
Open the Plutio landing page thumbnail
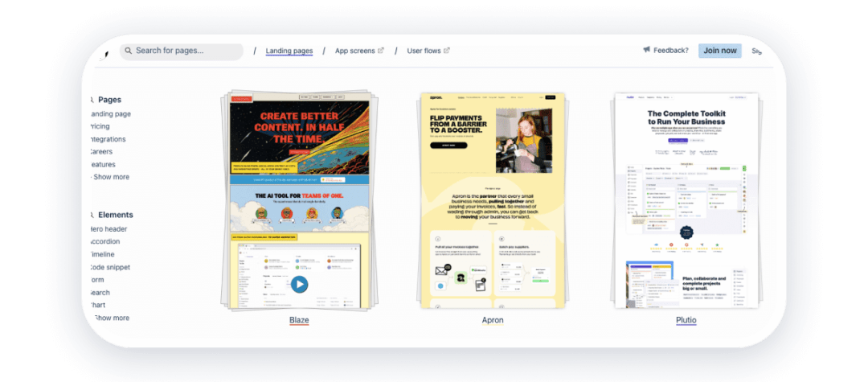686,200
